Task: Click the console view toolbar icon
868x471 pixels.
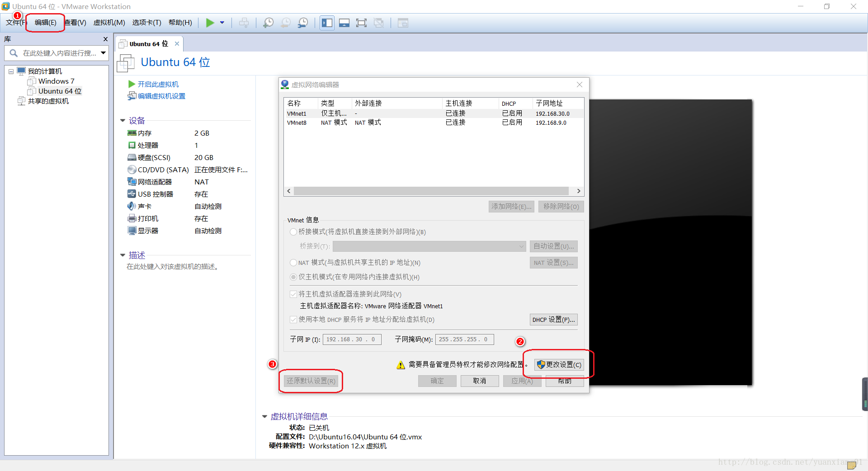Action: [403, 23]
